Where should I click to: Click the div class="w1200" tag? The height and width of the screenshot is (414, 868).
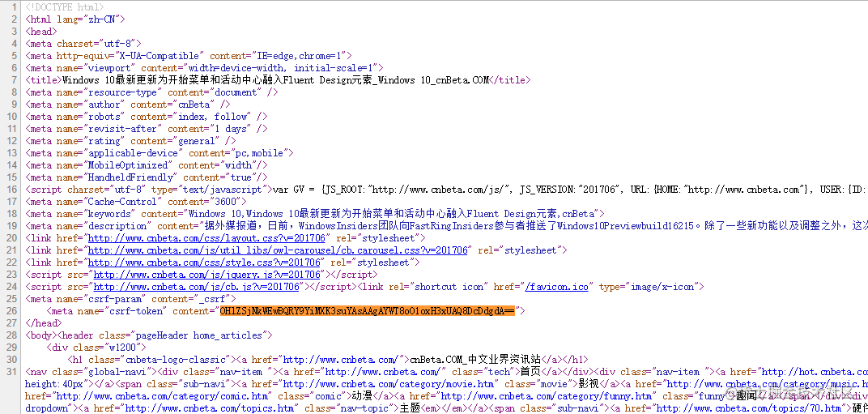coord(96,348)
